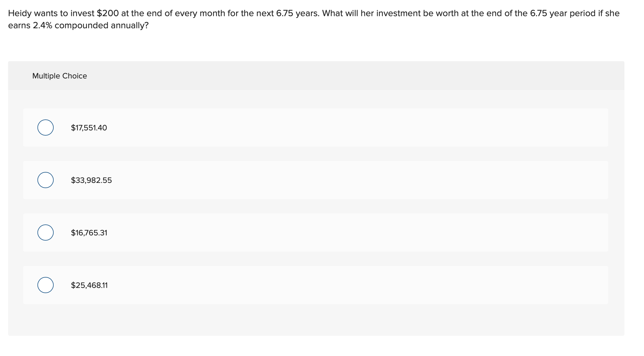The image size is (644, 356).
Task: Click the $17,551.40 answer label
Action: coord(89,128)
